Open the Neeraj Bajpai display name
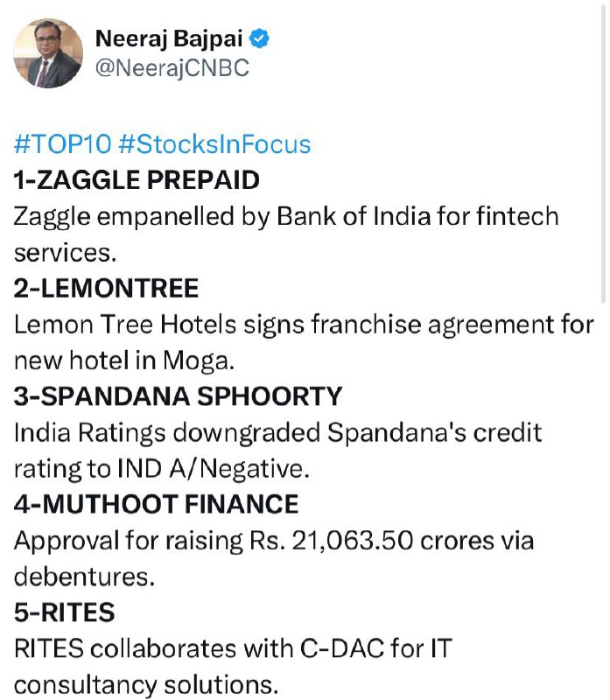This screenshot has width=610, height=700. 169,38
